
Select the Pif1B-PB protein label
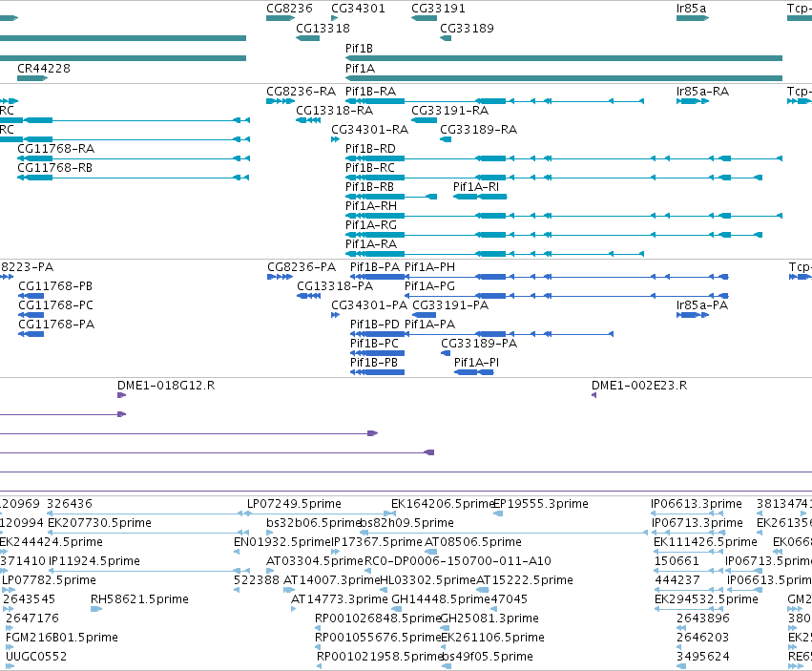[374, 363]
